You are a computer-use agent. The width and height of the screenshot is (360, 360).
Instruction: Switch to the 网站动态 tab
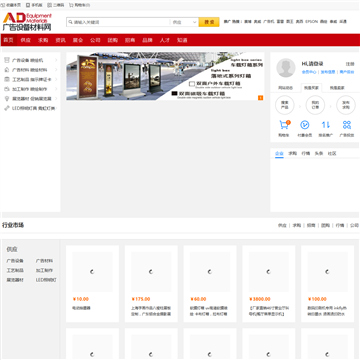[x=286, y=88]
